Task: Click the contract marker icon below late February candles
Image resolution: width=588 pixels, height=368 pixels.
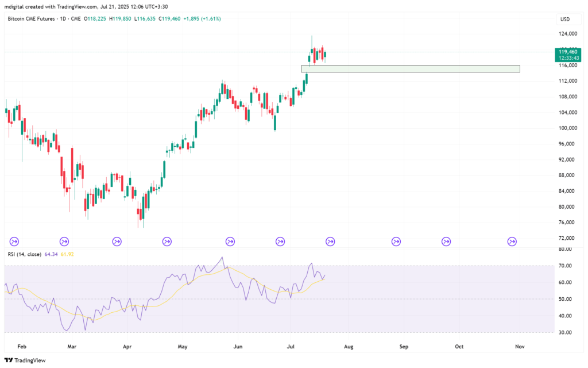Action: coord(64,241)
